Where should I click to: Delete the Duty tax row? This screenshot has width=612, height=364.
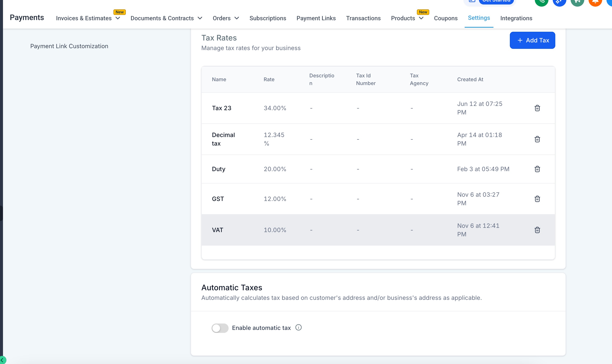click(537, 169)
